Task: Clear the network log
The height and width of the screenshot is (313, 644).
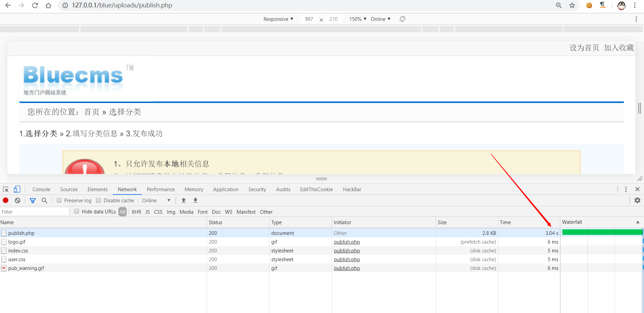Action: click(17, 200)
